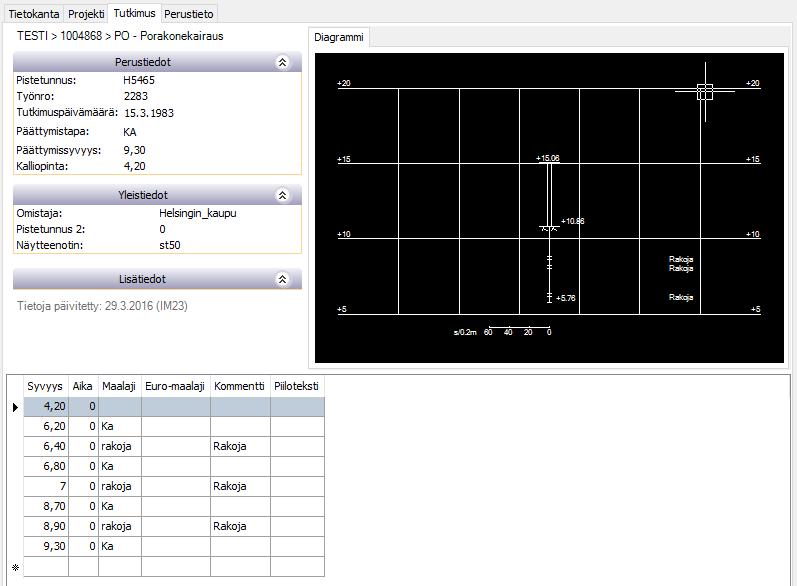
Task: Click Maalaji cell rakoja in row 6,40
Action: pos(119,446)
